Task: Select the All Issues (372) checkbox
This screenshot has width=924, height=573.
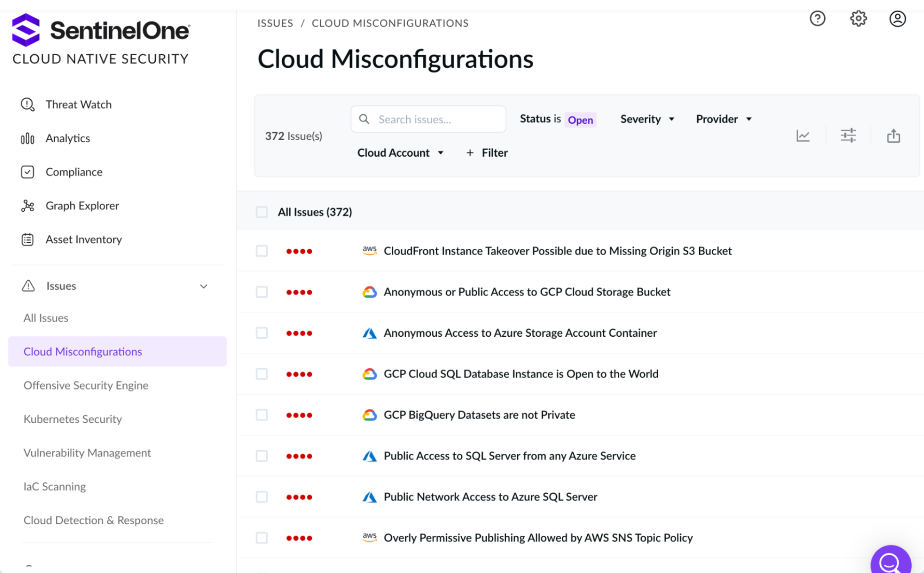Action: click(262, 212)
